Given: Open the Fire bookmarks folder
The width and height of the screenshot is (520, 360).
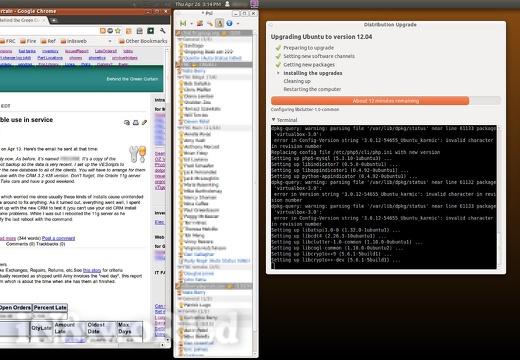Looking at the screenshot, I should (x=28, y=41).
